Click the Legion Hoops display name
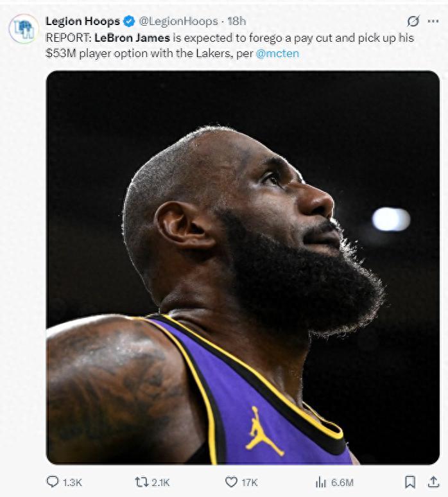448x497 pixels. pos(82,22)
